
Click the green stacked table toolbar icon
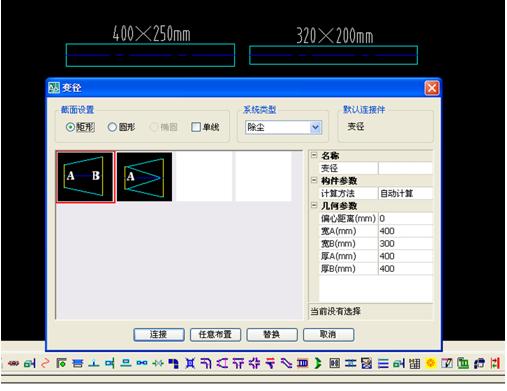pos(463,363)
